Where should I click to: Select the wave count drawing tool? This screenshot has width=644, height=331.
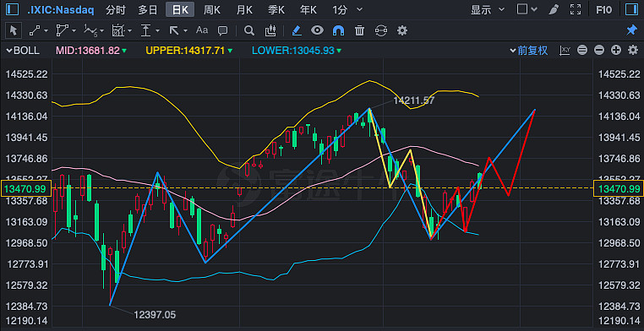tap(90, 30)
